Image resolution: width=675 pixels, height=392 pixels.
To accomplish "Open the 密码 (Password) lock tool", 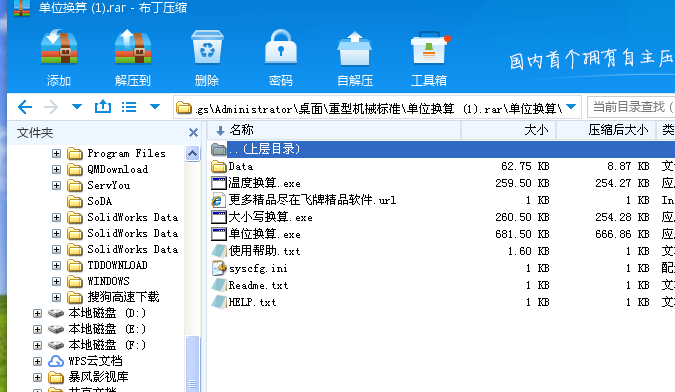I will pyautogui.click(x=281, y=47).
